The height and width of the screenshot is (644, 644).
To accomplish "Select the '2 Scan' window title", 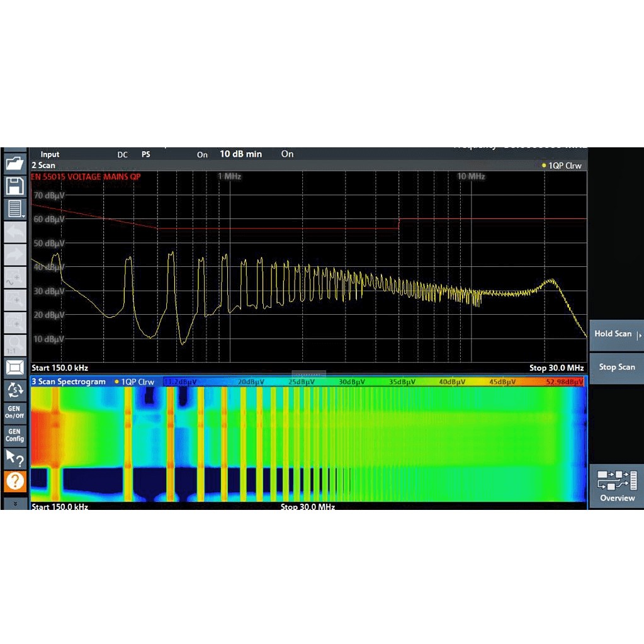I will tap(43, 165).
